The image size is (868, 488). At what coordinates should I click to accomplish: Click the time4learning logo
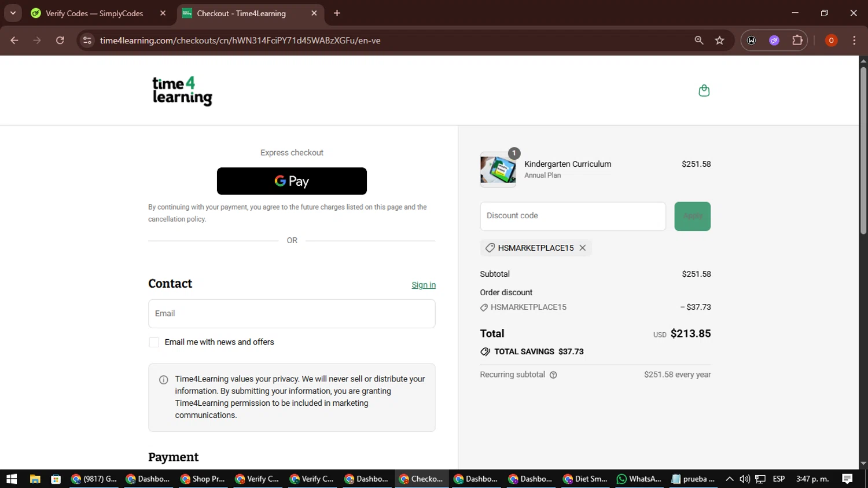(182, 91)
